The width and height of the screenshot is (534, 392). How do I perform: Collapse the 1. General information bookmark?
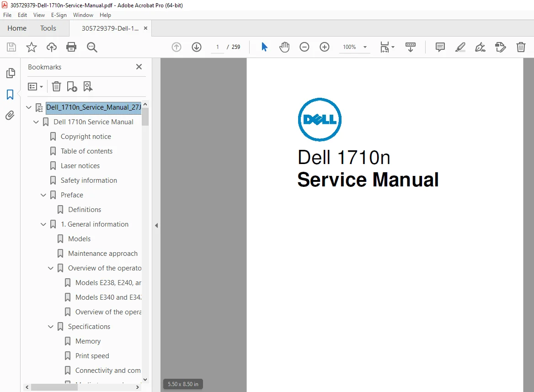click(43, 224)
